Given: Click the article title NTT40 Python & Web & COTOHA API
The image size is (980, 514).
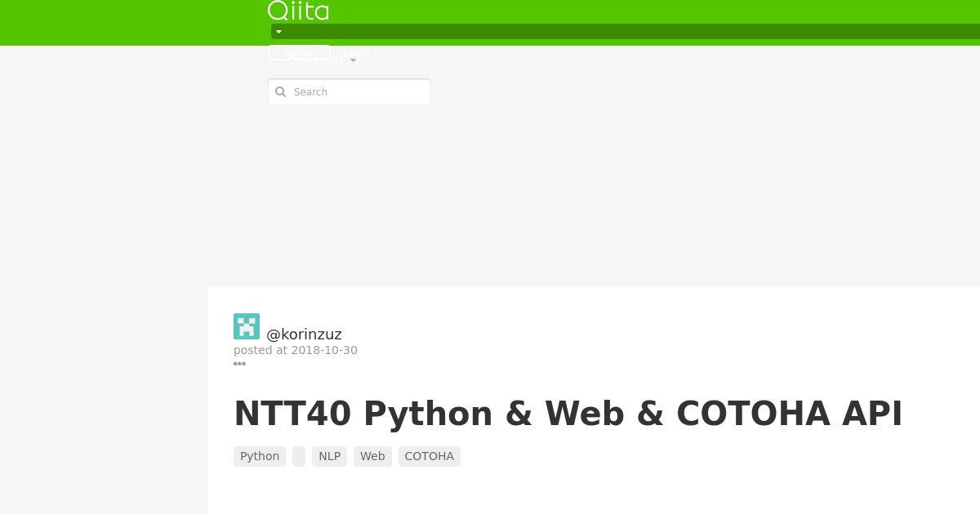Looking at the screenshot, I should pyautogui.click(x=568, y=414).
